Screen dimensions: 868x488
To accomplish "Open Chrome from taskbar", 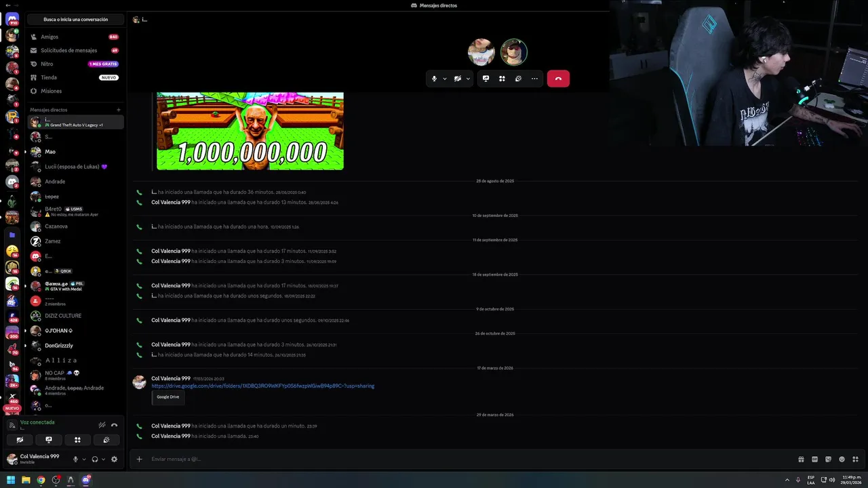I will coord(41,480).
